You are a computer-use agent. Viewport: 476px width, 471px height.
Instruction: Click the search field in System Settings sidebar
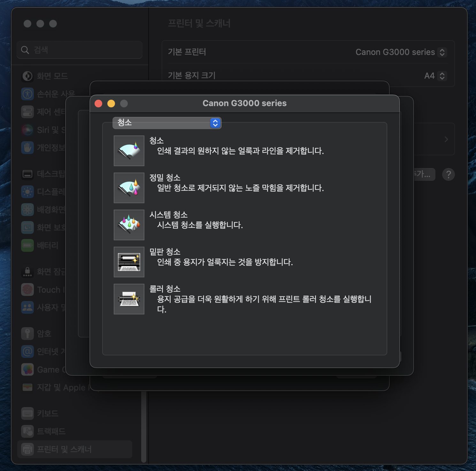click(x=80, y=50)
